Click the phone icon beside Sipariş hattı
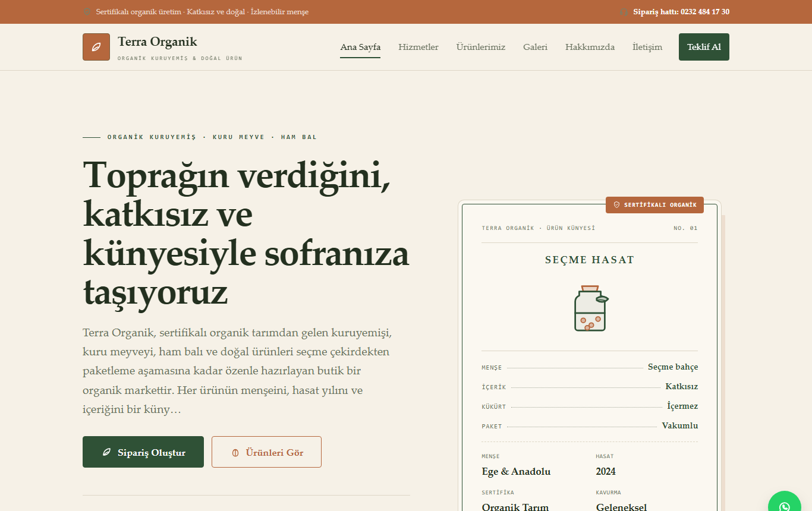Screen dimensions: 812x511 pyautogui.click(x=624, y=12)
